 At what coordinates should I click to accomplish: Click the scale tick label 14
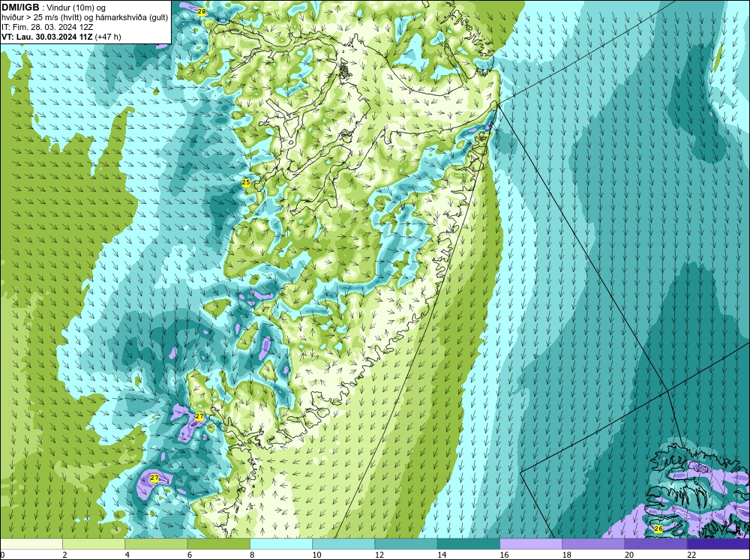pos(442,555)
